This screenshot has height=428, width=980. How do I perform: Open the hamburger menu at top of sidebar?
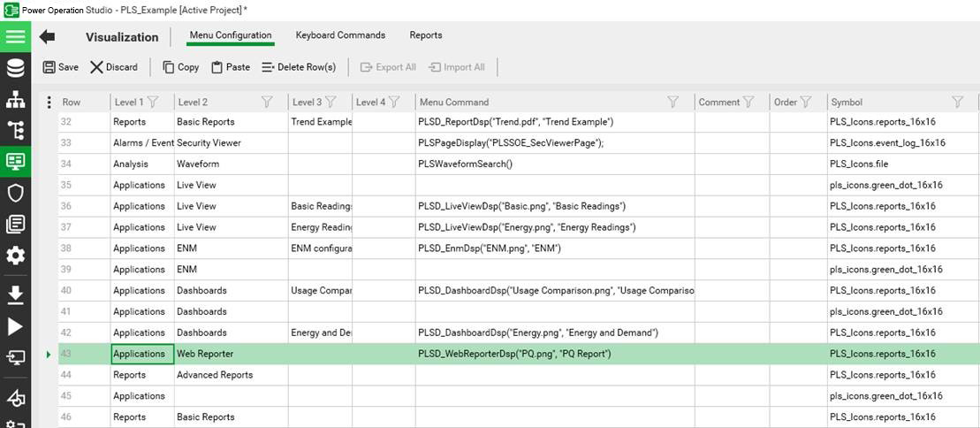[x=16, y=36]
